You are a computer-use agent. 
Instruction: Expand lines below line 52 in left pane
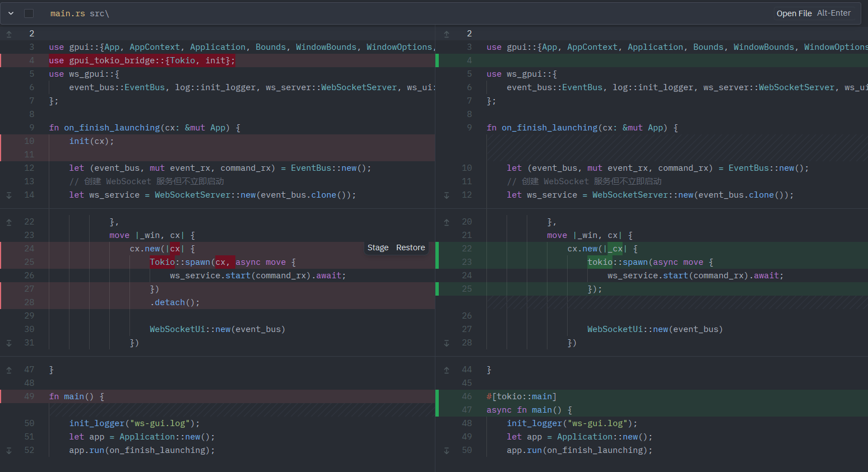click(x=9, y=451)
